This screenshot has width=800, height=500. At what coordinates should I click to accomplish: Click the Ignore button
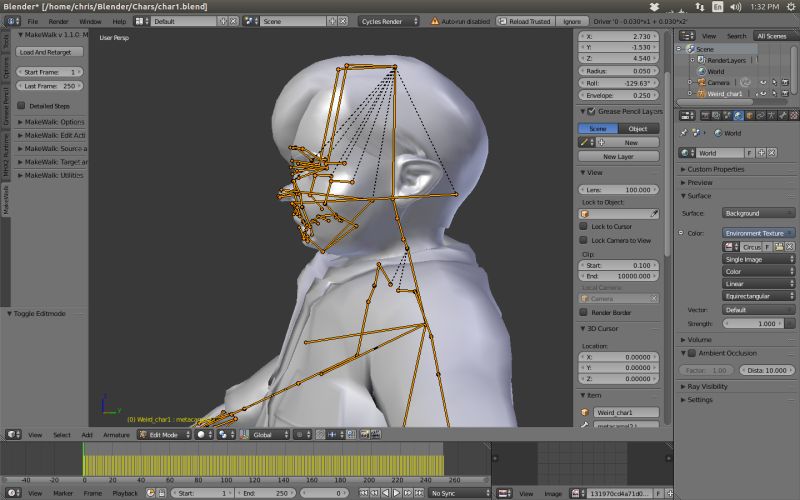[x=571, y=21]
